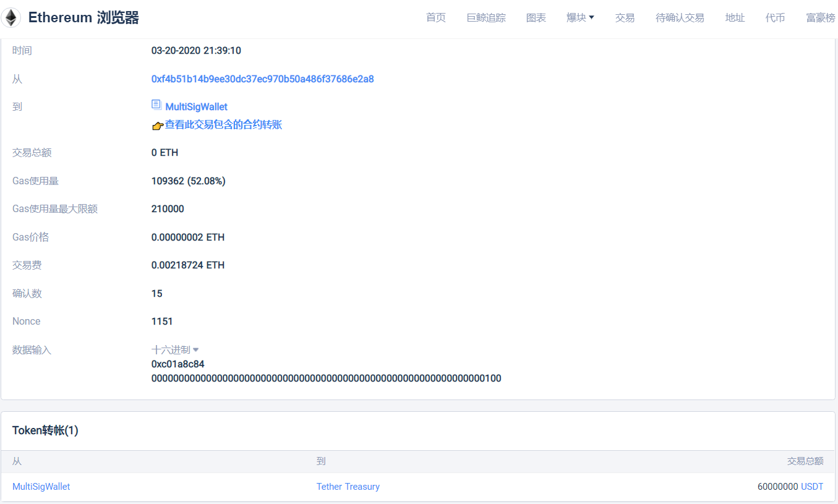Open 巨鲸追踪 navigation item
The height and width of the screenshot is (504, 838).
(x=486, y=17)
